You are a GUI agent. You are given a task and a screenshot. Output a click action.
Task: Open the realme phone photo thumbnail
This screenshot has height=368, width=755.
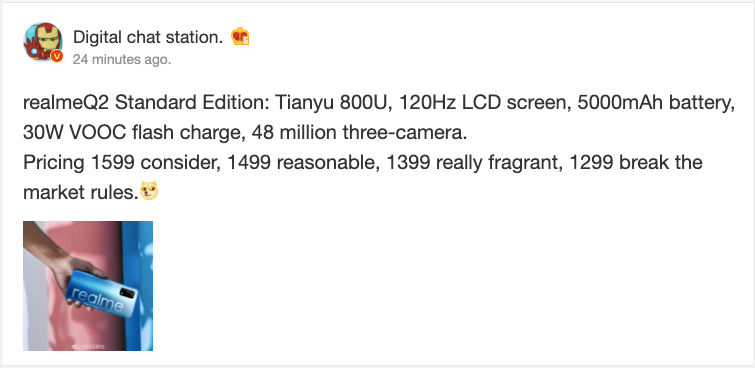click(x=88, y=286)
